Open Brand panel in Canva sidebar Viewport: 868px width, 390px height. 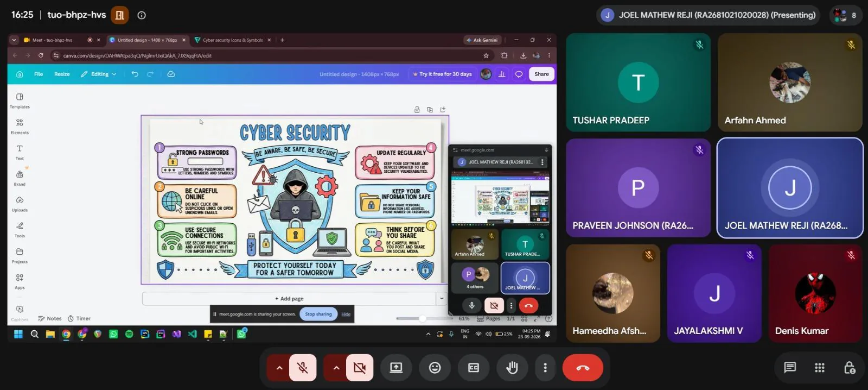coord(20,178)
